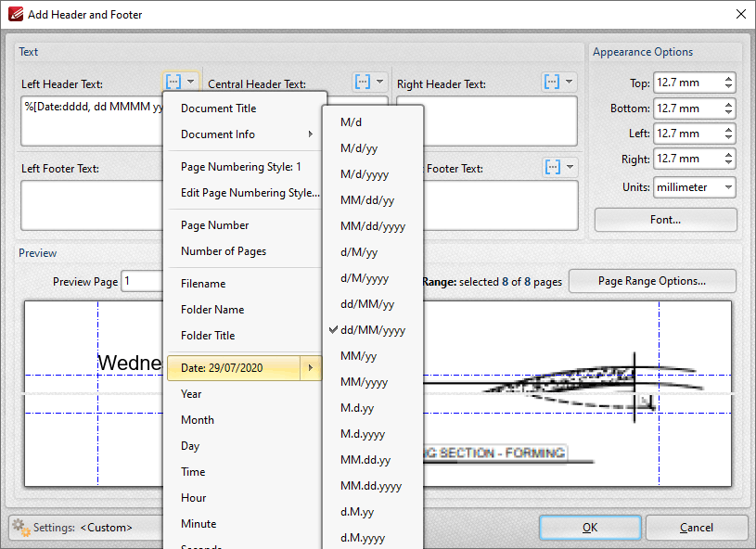This screenshot has height=549, width=756.
Task: Click the Left margin spinner arrows
Action: point(728,134)
